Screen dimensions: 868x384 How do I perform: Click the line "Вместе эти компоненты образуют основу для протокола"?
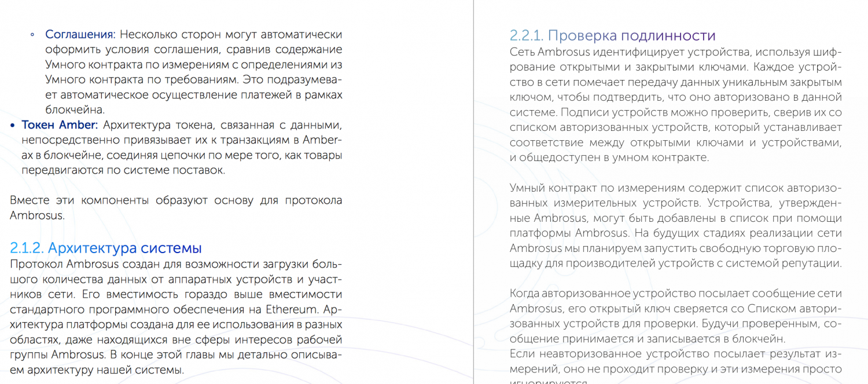click(x=176, y=200)
